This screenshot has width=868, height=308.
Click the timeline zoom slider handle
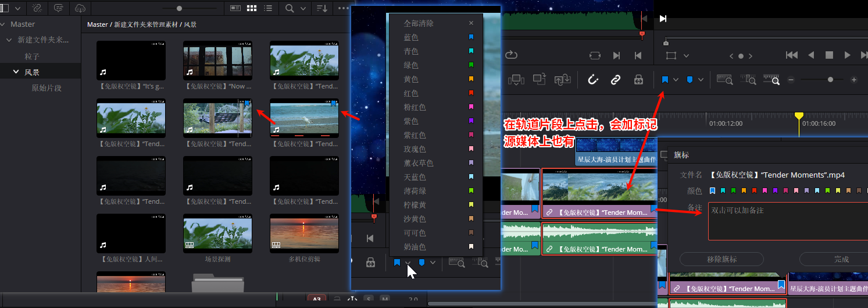[830, 80]
